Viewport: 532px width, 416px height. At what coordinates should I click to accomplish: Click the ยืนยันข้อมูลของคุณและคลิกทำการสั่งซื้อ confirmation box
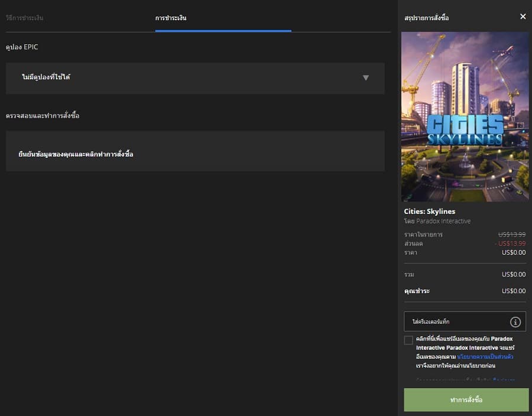coord(195,151)
